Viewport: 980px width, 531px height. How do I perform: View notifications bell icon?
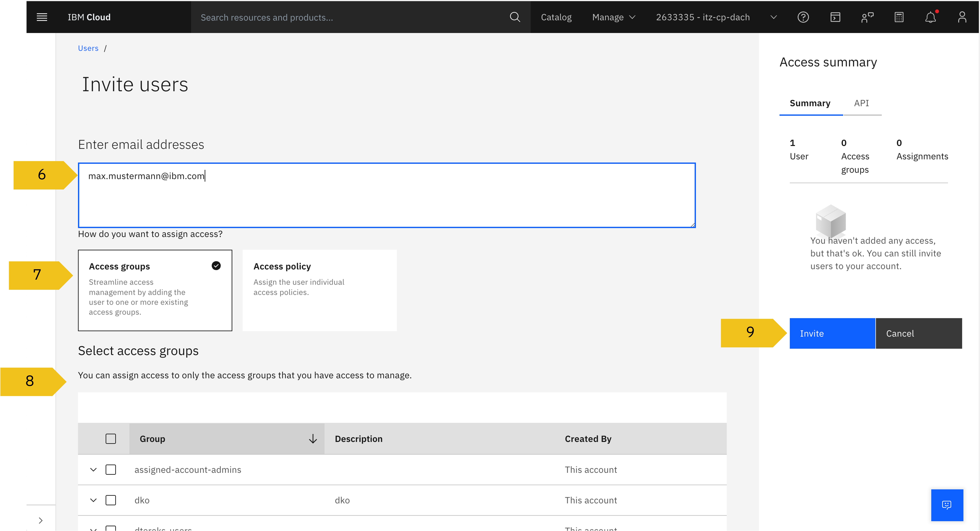pos(931,17)
